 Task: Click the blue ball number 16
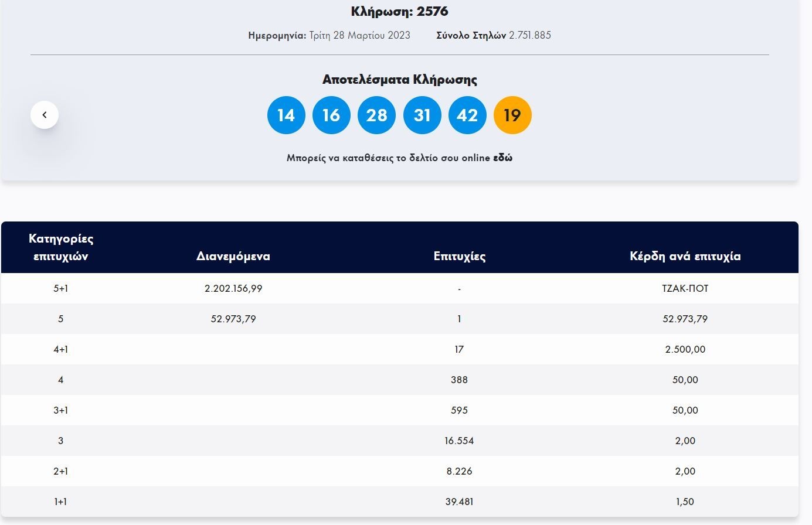(331, 115)
